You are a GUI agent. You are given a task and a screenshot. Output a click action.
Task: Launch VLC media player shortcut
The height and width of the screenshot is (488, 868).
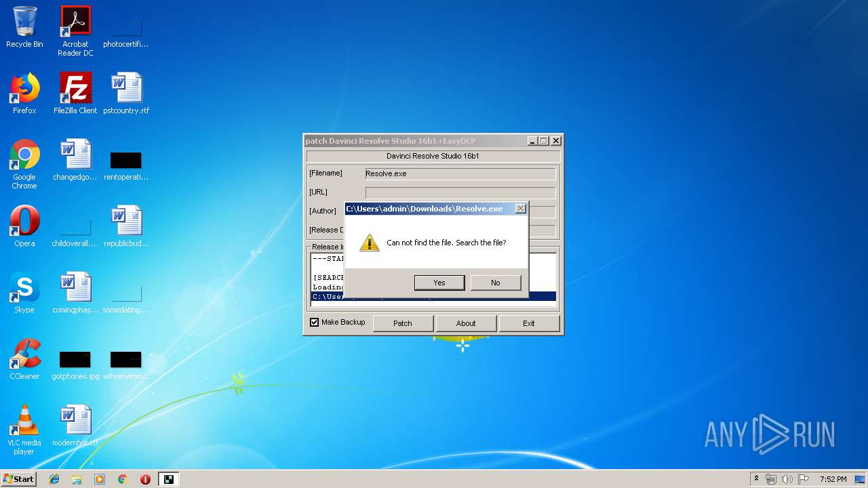coord(24,430)
